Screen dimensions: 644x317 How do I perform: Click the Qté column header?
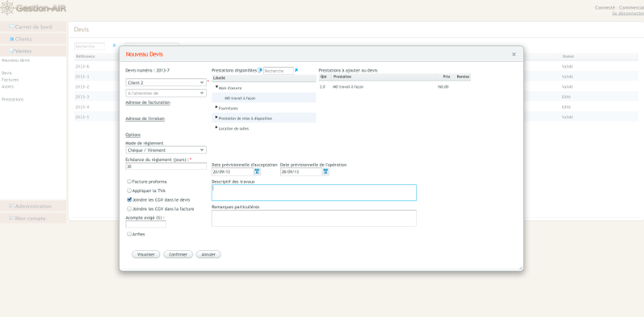pyautogui.click(x=324, y=76)
